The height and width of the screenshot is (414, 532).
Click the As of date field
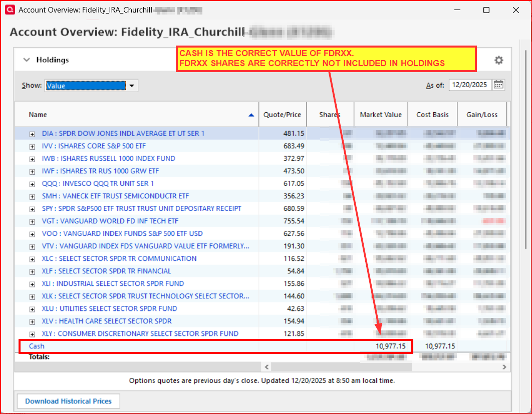pos(470,85)
